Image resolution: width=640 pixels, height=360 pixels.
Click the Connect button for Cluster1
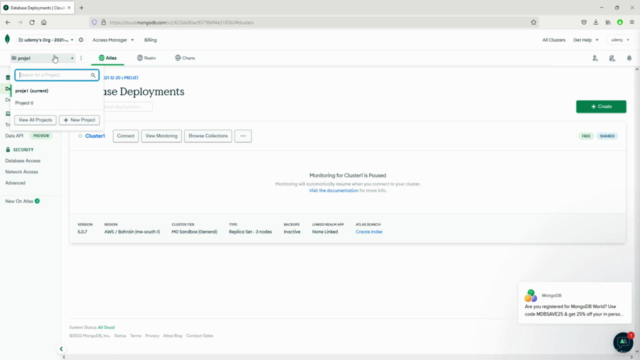click(125, 136)
